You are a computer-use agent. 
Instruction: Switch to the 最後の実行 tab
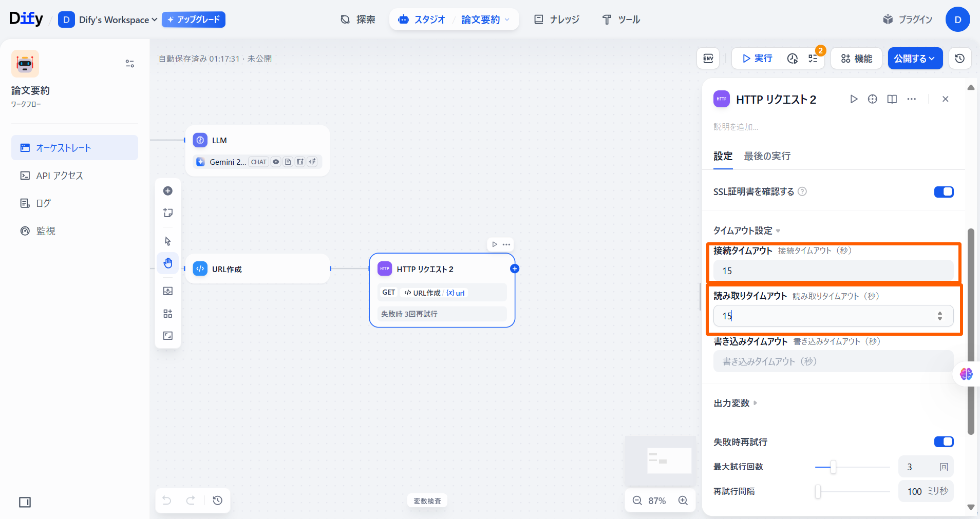pyautogui.click(x=767, y=156)
